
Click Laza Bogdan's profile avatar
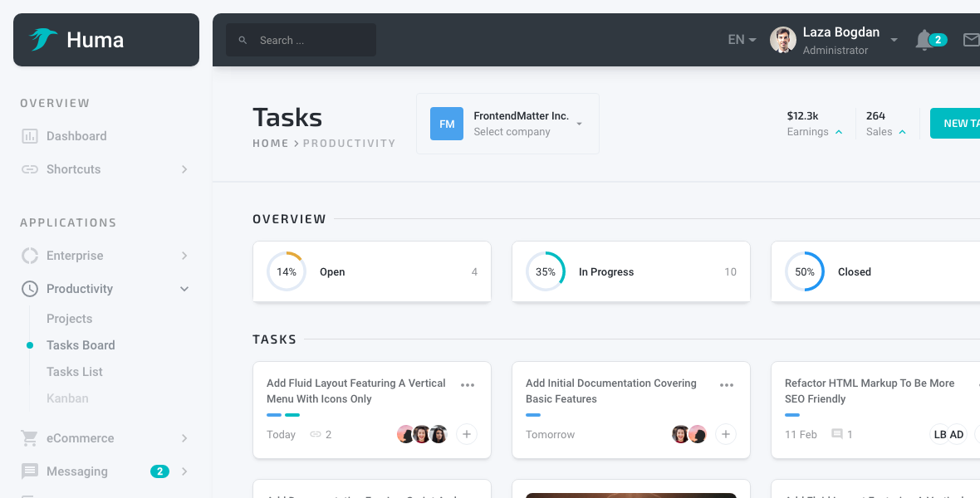click(x=782, y=39)
